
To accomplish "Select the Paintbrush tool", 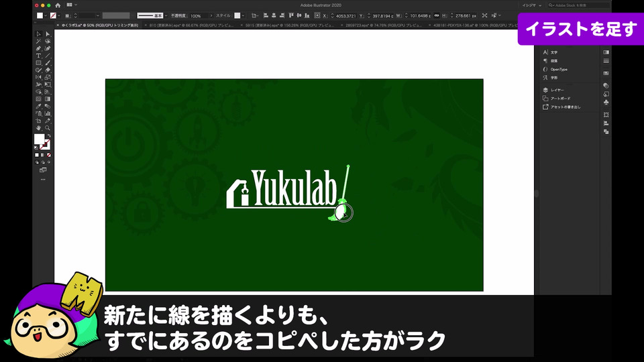I will pyautogui.click(x=48, y=63).
